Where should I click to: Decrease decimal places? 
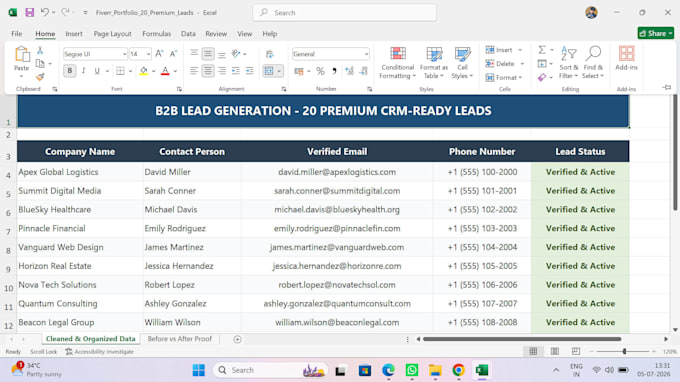point(363,71)
